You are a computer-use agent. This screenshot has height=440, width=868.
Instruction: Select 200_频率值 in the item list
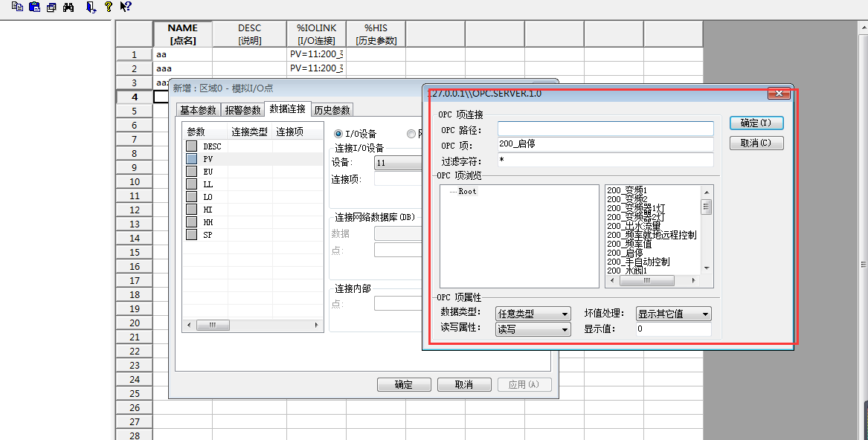[x=629, y=244]
